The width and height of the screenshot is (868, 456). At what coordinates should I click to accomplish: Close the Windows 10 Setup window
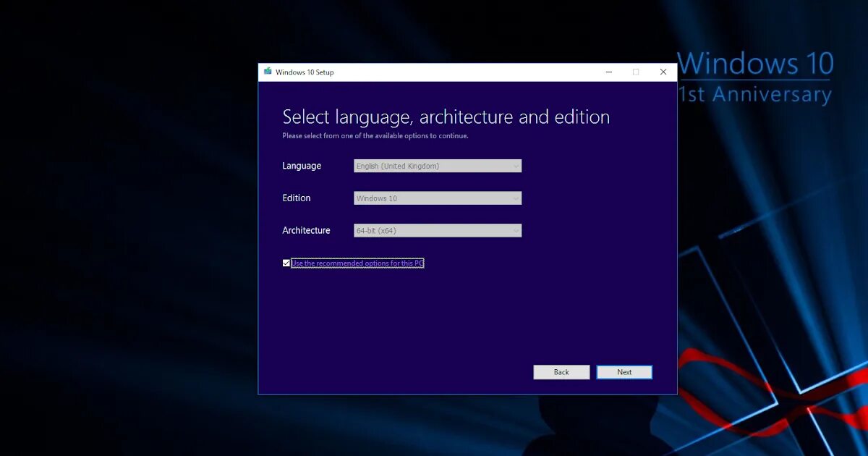pyautogui.click(x=663, y=72)
